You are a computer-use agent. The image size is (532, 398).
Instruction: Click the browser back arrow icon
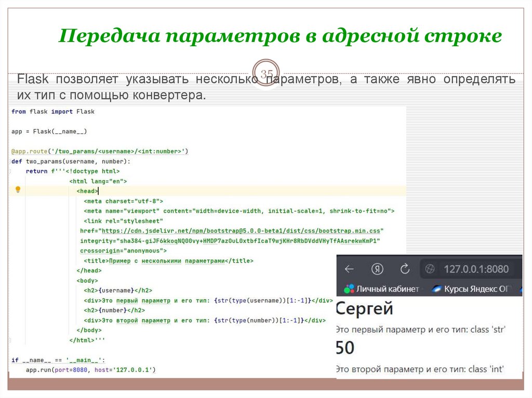[x=349, y=269]
